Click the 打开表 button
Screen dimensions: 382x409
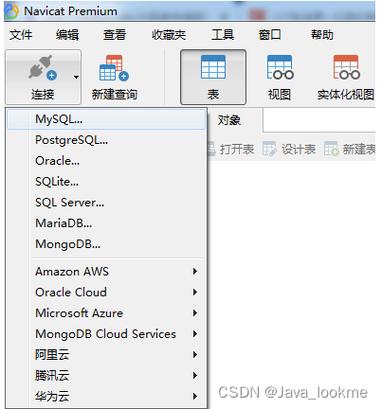[x=231, y=149]
